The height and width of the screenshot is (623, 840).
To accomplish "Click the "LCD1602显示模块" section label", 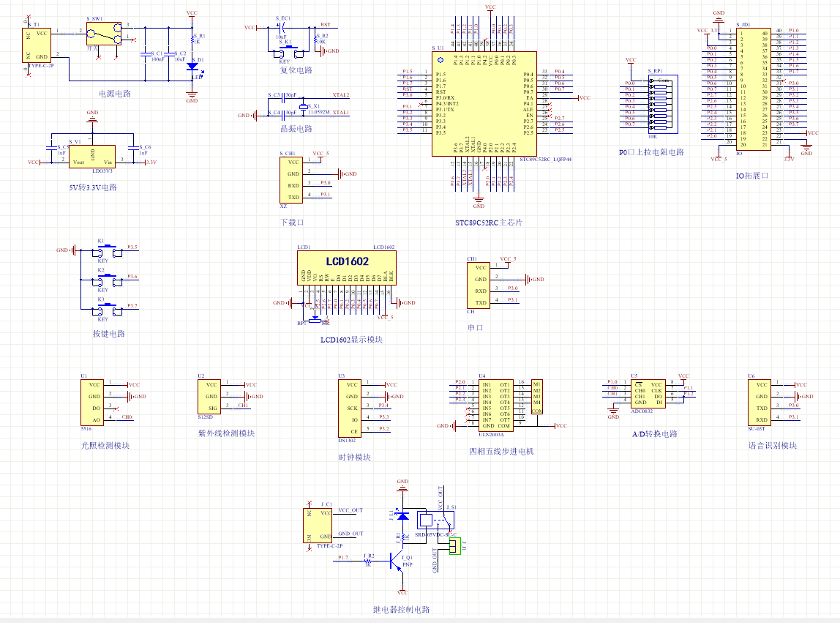I will coord(351,340).
